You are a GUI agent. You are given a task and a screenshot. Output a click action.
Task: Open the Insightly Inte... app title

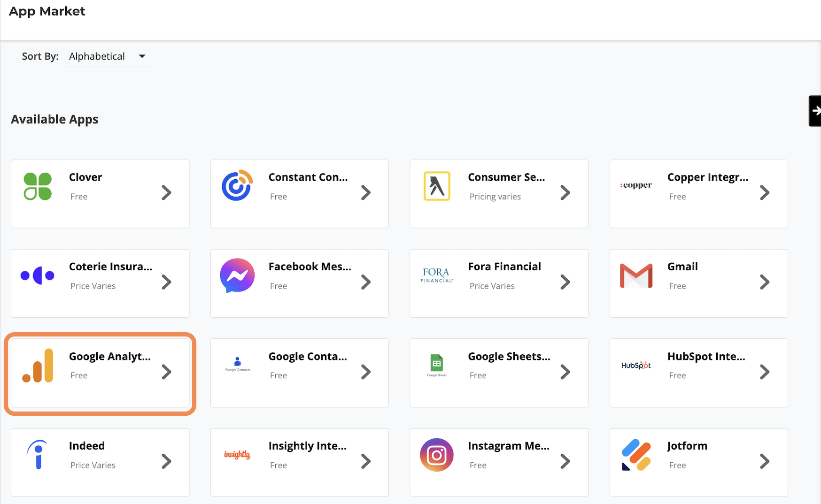pyautogui.click(x=308, y=446)
